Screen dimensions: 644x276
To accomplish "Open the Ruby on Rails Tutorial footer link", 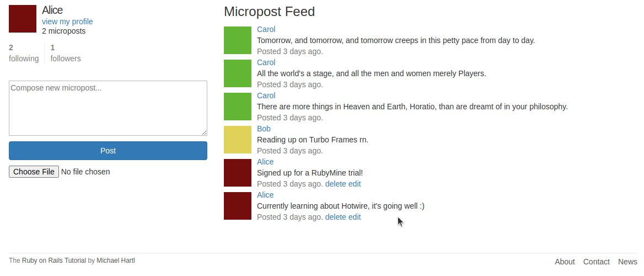I will tap(54, 261).
